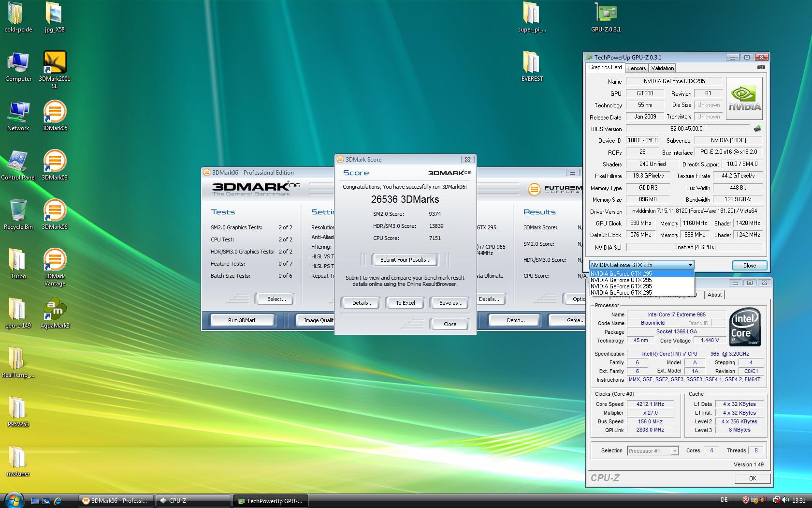Click Details in 3DMark Score dialog
Screen dimensions: 812x508
[x=362, y=303]
